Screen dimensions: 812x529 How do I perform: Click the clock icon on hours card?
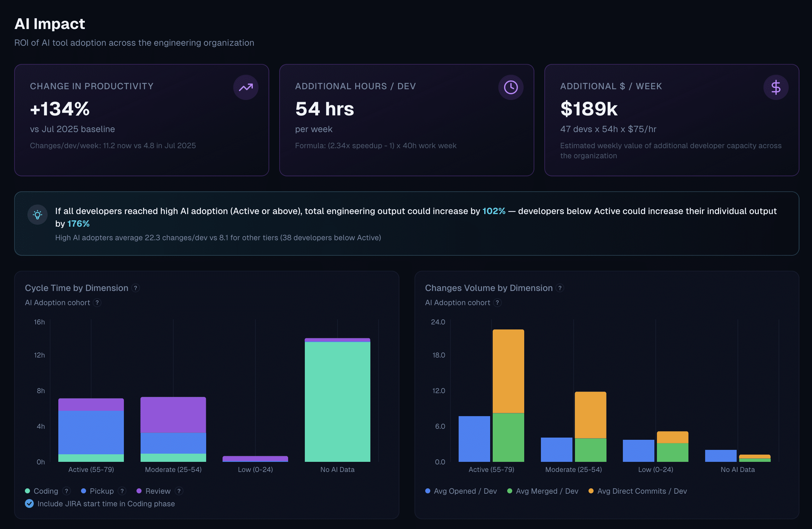point(510,87)
